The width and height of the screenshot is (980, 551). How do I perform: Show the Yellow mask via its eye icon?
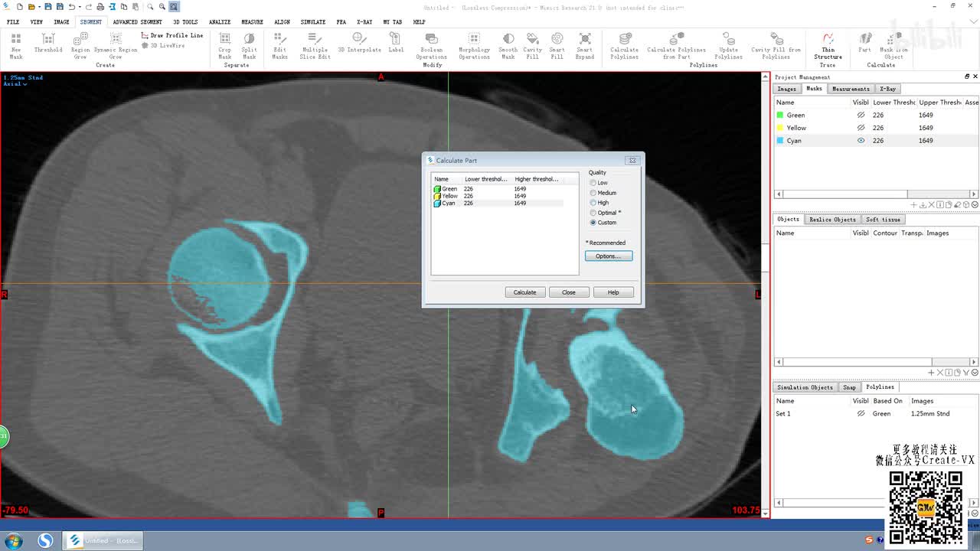coord(861,128)
